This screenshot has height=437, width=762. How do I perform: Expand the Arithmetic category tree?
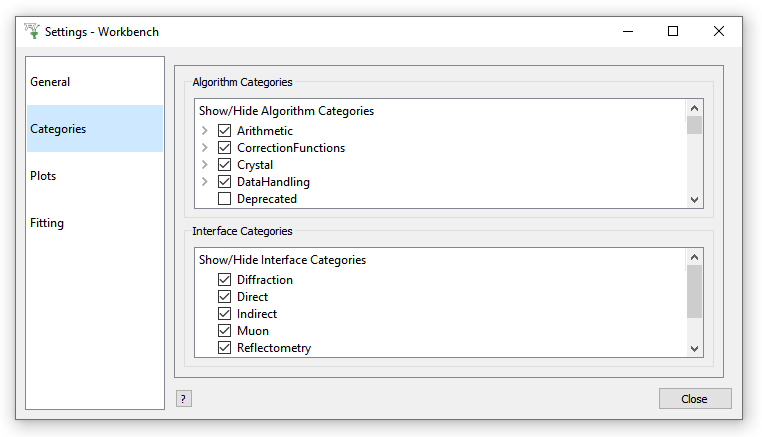click(204, 131)
